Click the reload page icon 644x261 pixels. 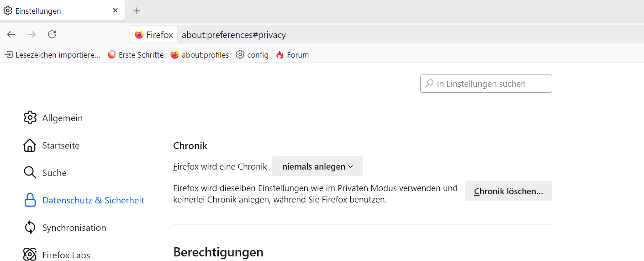[52, 34]
